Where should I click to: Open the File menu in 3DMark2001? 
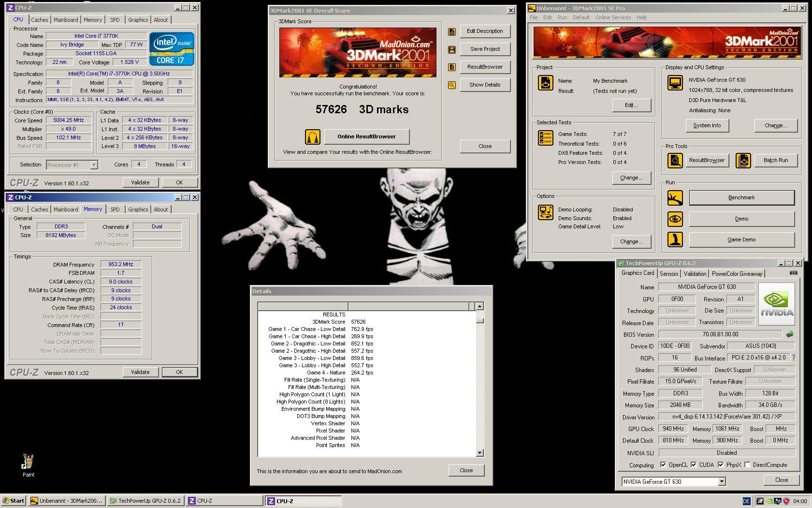pos(534,17)
